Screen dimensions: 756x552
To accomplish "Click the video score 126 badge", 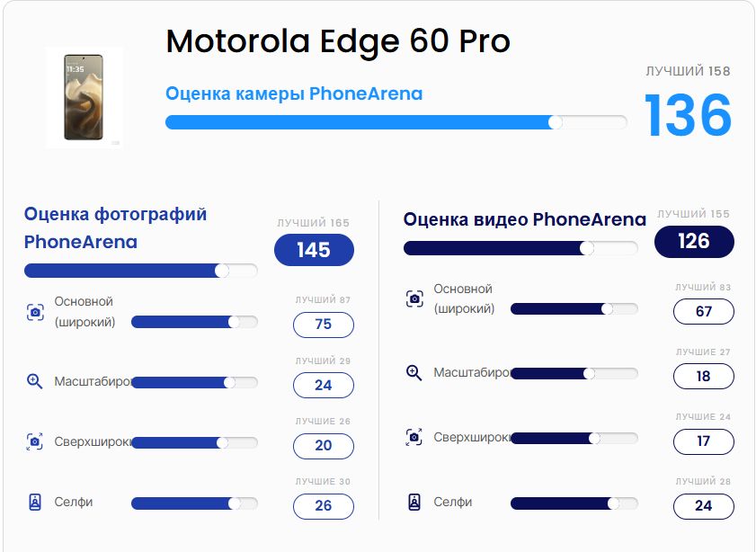I will click(x=694, y=241).
